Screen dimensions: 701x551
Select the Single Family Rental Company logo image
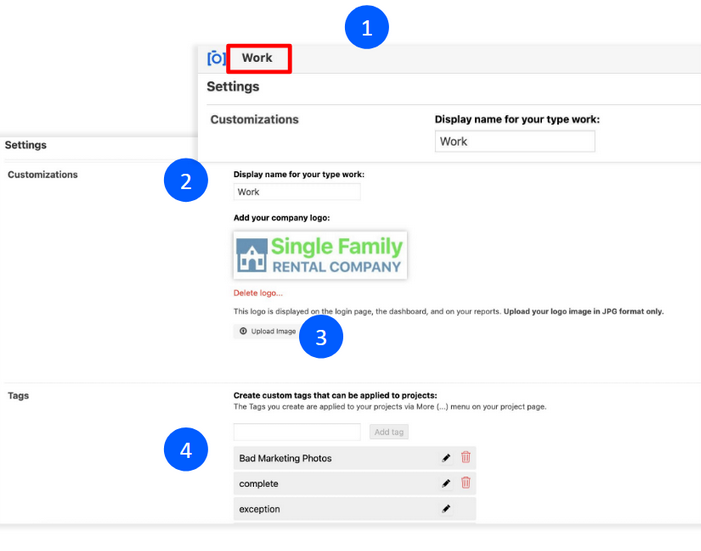320,254
